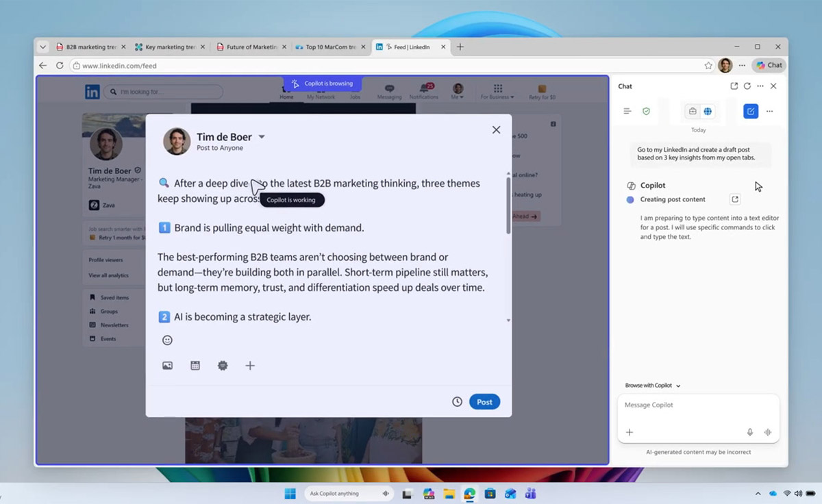
Task: Open the browser profile avatar
Action: [x=725, y=65]
